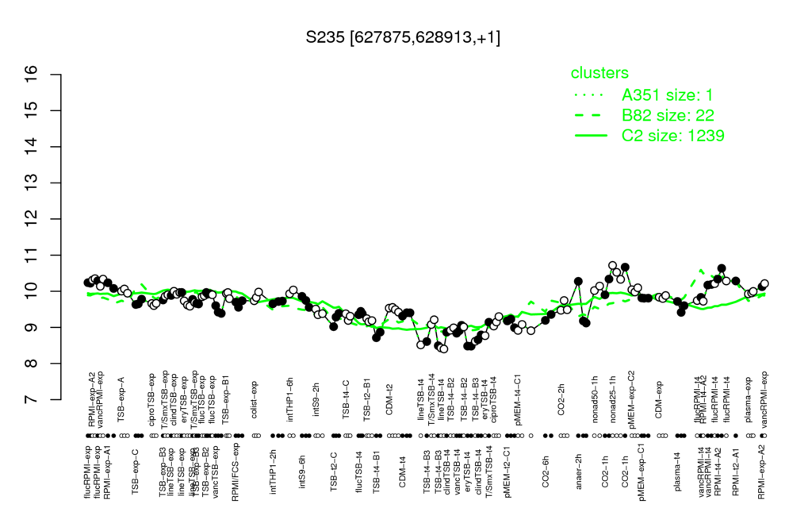Click x-axis label "CDM-exp"

659,400
